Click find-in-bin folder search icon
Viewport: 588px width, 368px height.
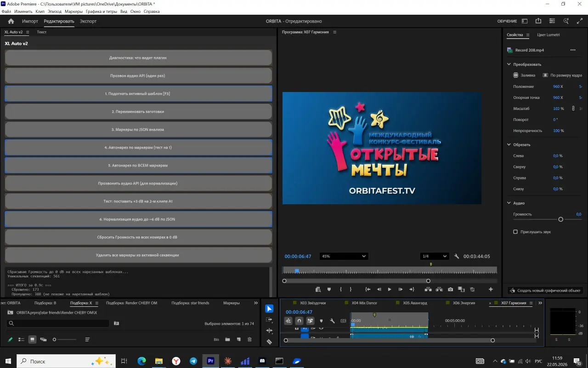116,323
